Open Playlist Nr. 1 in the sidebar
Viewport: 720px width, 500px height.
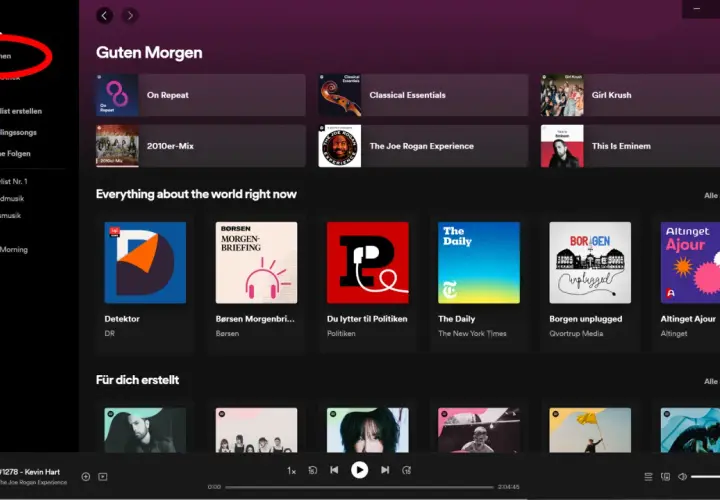click(14, 181)
